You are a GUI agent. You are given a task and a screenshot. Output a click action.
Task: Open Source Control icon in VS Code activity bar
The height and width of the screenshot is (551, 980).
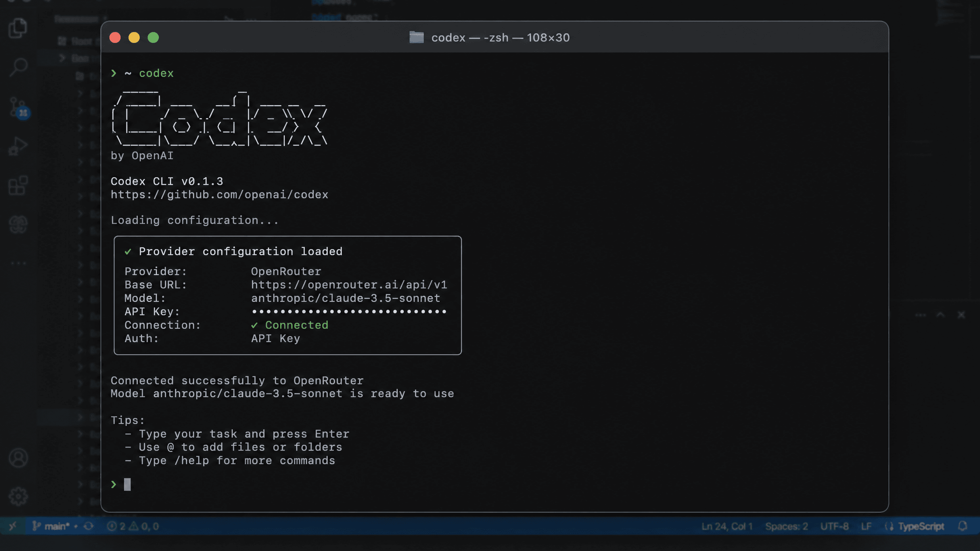pyautogui.click(x=18, y=108)
